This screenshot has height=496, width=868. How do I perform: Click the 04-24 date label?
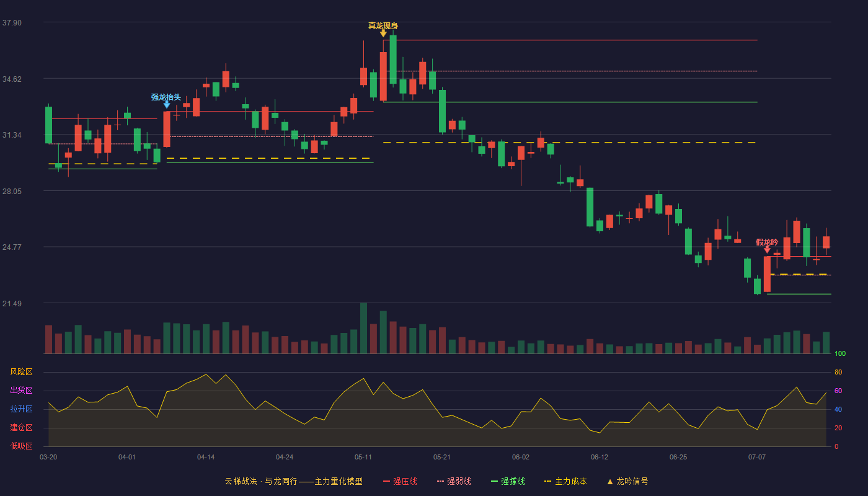click(285, 457)
